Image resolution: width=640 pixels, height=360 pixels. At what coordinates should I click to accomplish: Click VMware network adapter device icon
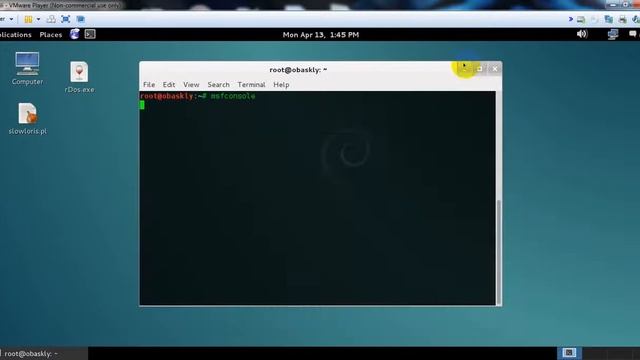[609, 19]
